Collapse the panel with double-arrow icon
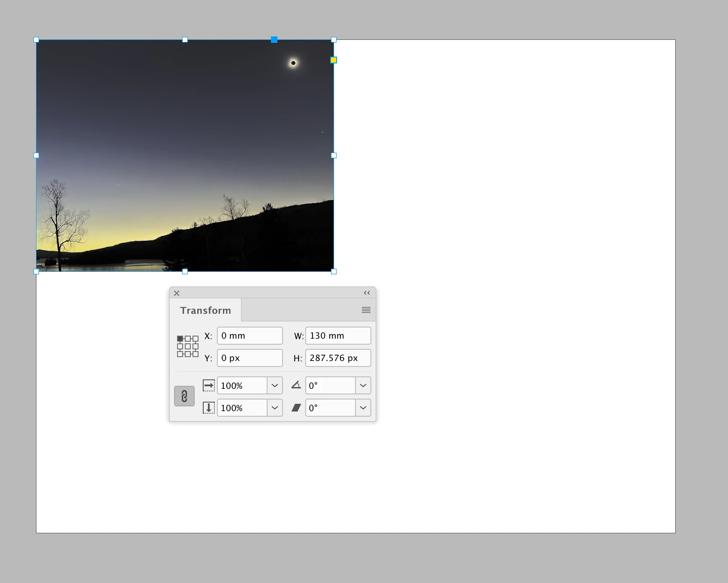This screenshot has width=728, height=583. [367, 293]
